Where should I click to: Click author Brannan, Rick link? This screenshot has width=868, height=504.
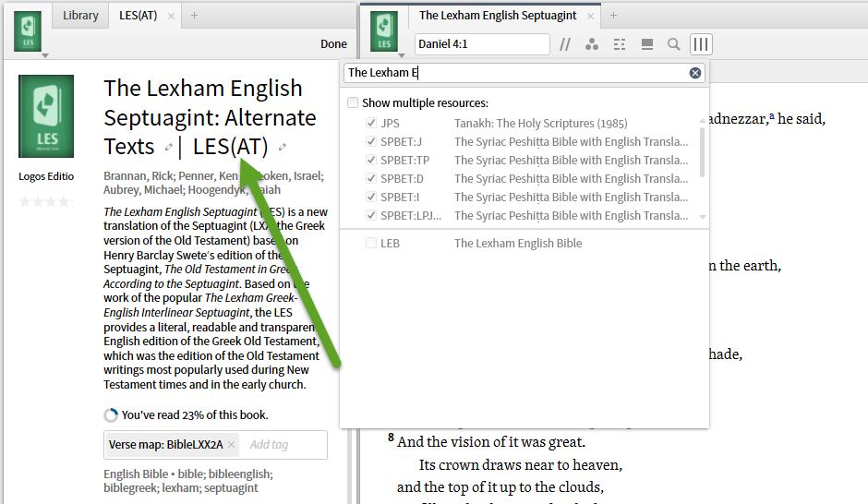[138, 176]
